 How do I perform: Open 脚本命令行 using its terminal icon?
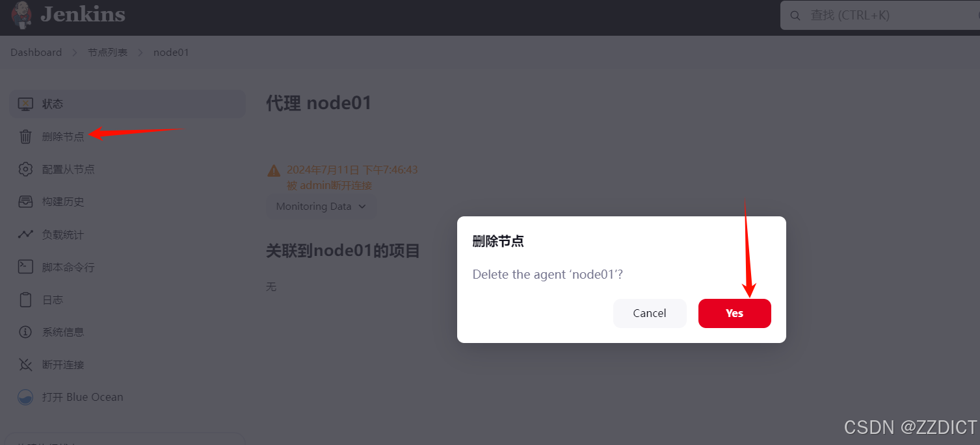click(x=25, y=267)
